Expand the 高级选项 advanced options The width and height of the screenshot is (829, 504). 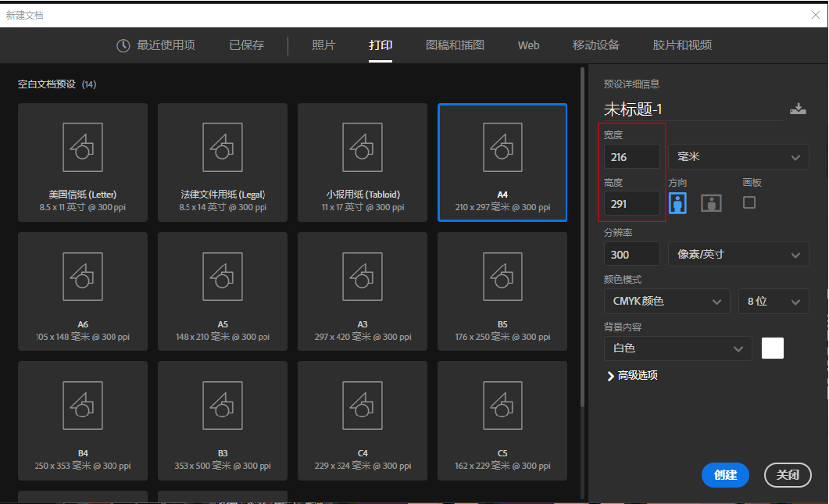pyautogui.click(x=632, y=376)
